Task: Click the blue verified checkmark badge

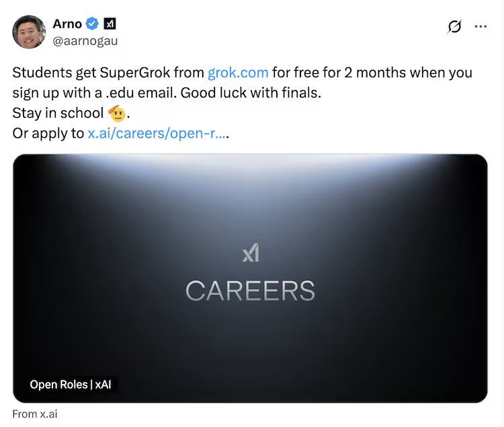Action: coord(92,24)
